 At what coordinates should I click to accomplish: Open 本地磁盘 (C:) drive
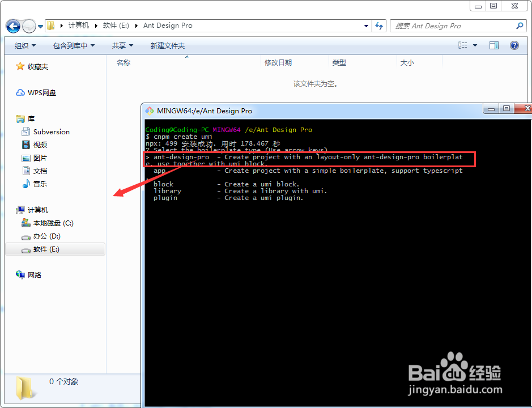54,223
